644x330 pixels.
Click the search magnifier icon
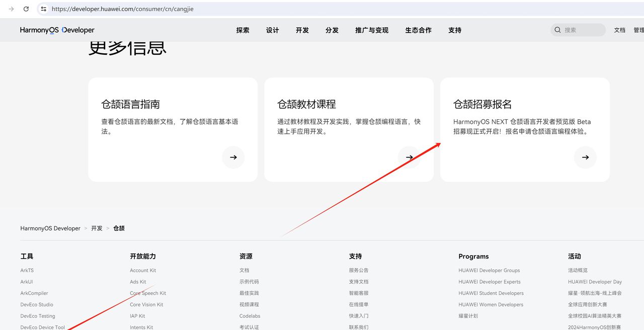click(557, 30)
